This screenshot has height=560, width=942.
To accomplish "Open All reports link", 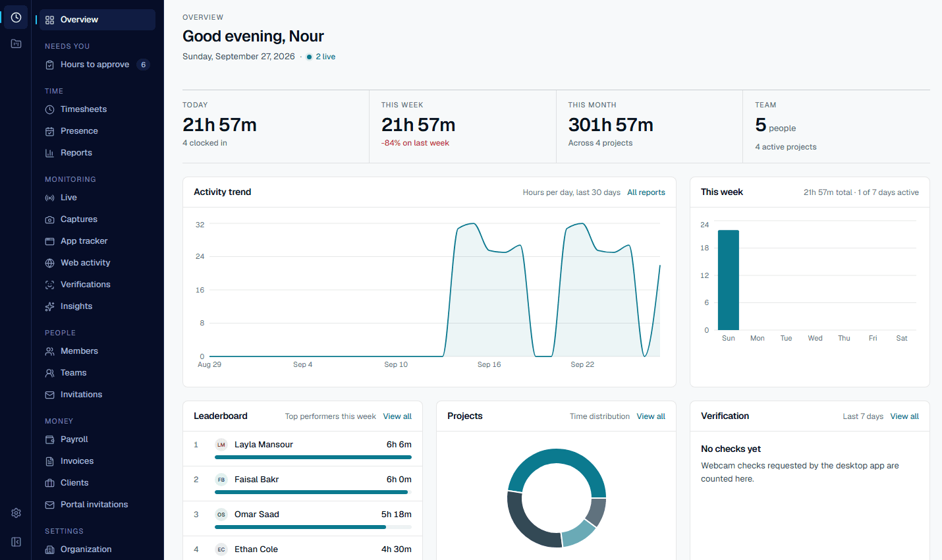I will coord(646,192).
